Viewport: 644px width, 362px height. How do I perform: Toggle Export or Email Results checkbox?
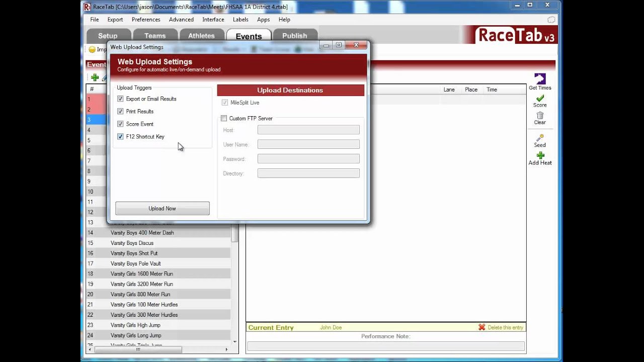120,99
